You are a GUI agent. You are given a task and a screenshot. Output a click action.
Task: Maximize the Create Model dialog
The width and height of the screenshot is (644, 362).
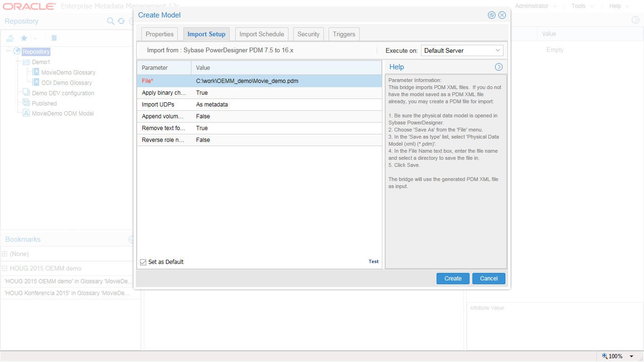pyautogui.click(x=492, y=15)
